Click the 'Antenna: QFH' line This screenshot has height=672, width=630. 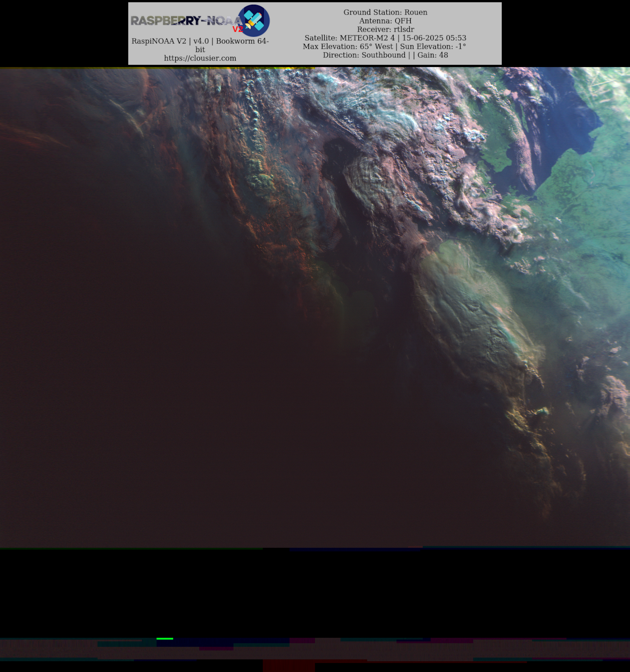[385, 21]
